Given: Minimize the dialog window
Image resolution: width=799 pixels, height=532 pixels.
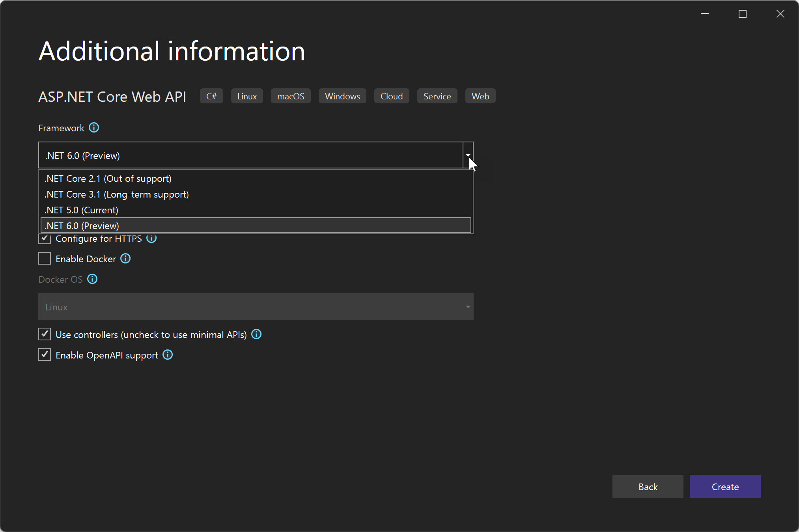Looking at the screenshot, I should pos(705,14).
